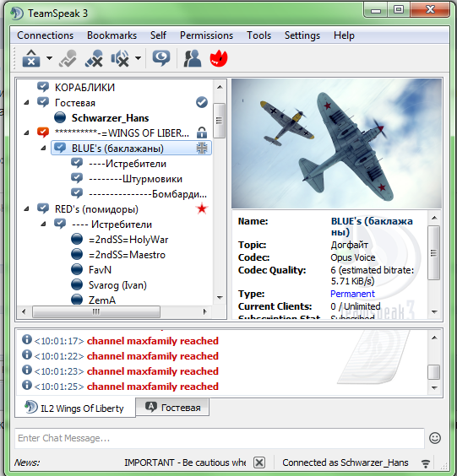Click the subscribe-to-all-channels eye bubble icon
Screen dimensions: 457x476
161,58
